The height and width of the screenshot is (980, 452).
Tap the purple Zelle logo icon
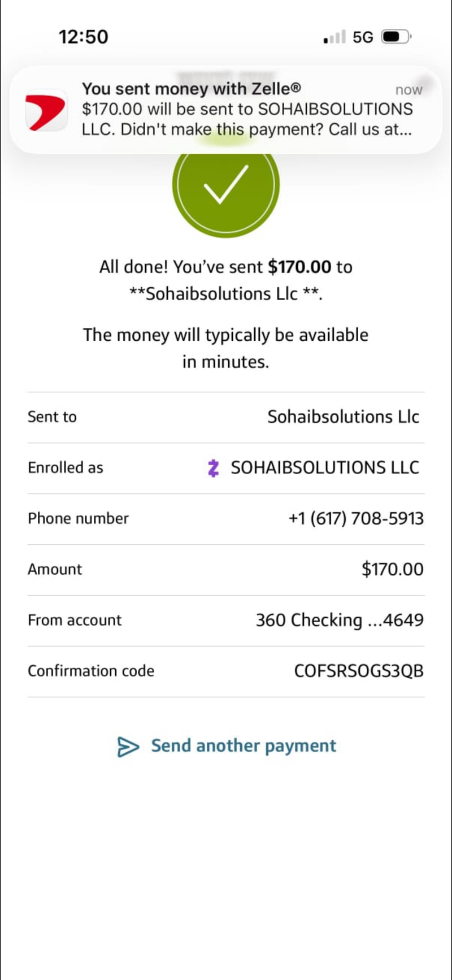[x=213, y=468]
